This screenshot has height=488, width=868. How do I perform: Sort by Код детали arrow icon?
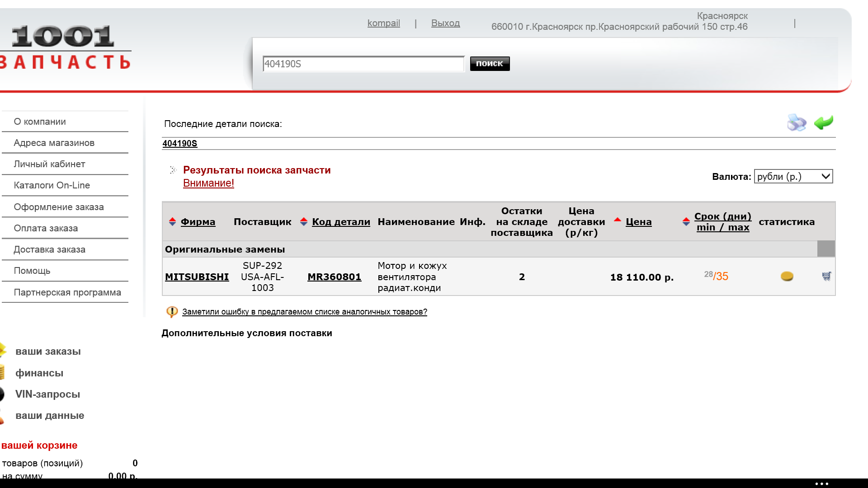tap(304, 222)
